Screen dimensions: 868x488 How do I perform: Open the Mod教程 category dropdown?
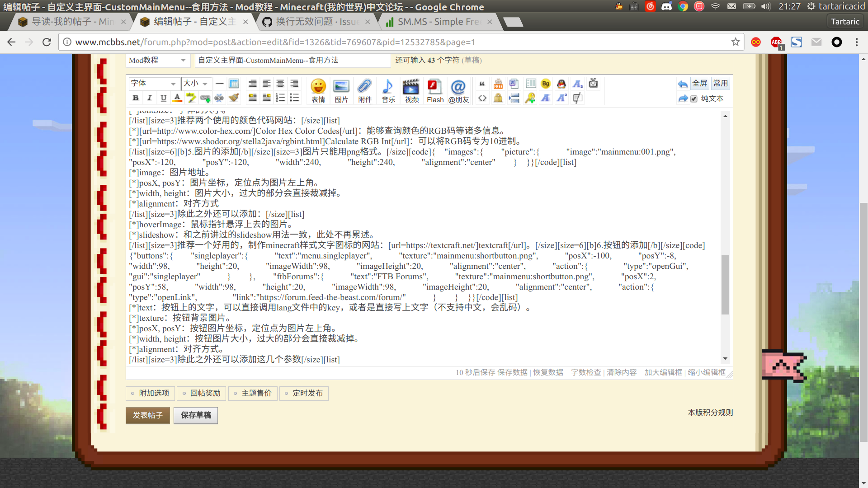tap(158, 60)
